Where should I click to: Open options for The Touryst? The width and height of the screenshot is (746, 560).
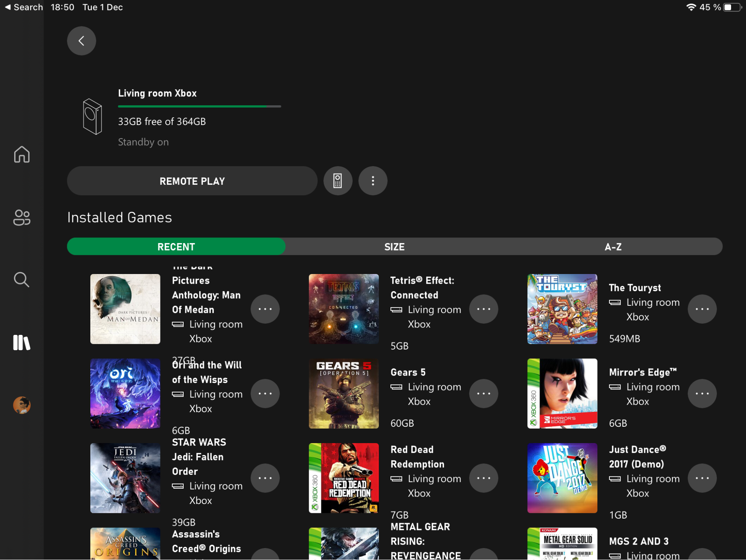702,309
